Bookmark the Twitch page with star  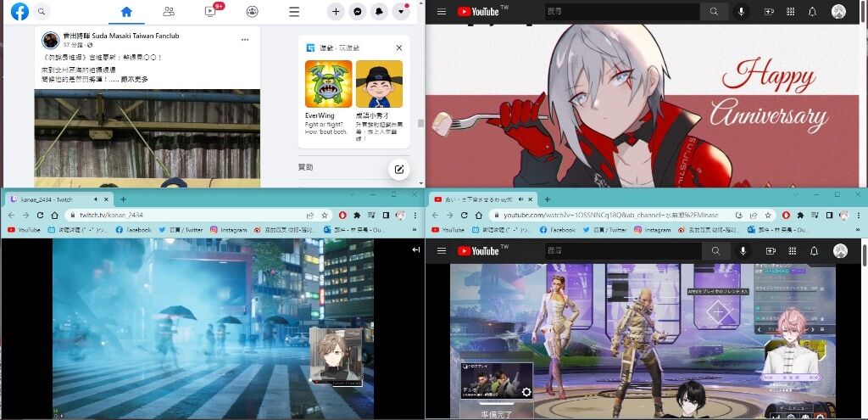point(325,215)
